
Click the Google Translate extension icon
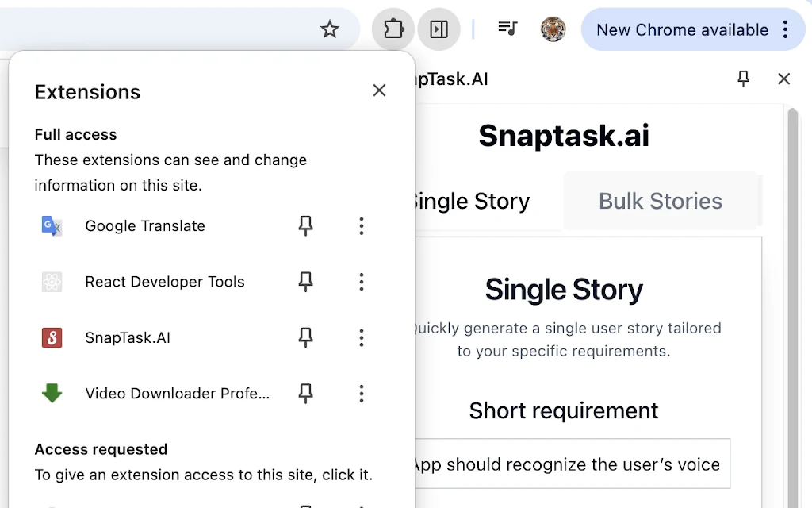pyautogui.click(x=52, y=226)
